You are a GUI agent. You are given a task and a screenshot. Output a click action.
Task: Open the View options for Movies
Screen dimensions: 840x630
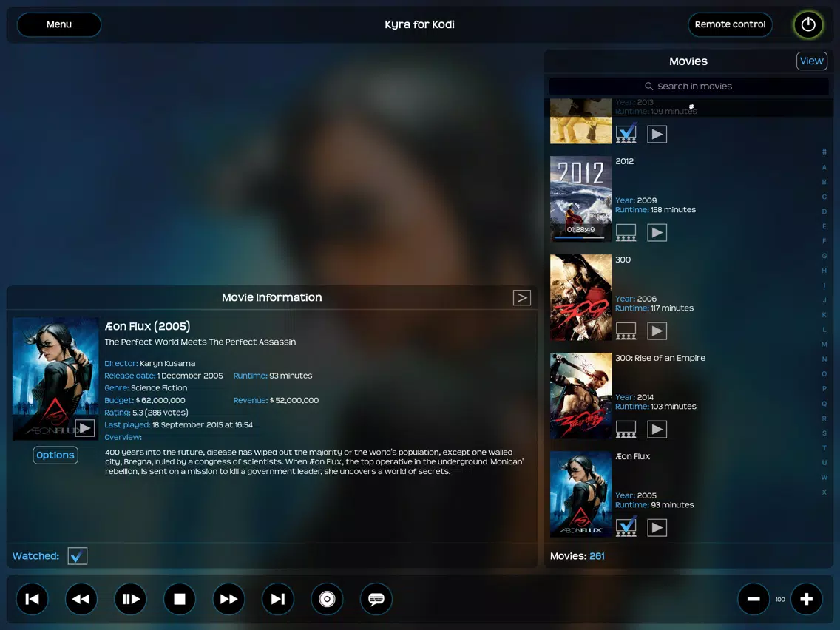pos(811,61)
